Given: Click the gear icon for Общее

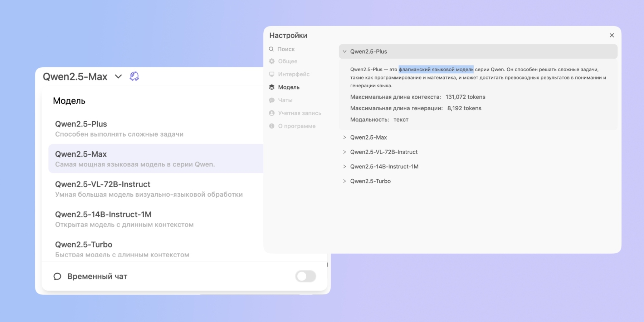Looking at the screenshot, I should [x=272, y=61].
